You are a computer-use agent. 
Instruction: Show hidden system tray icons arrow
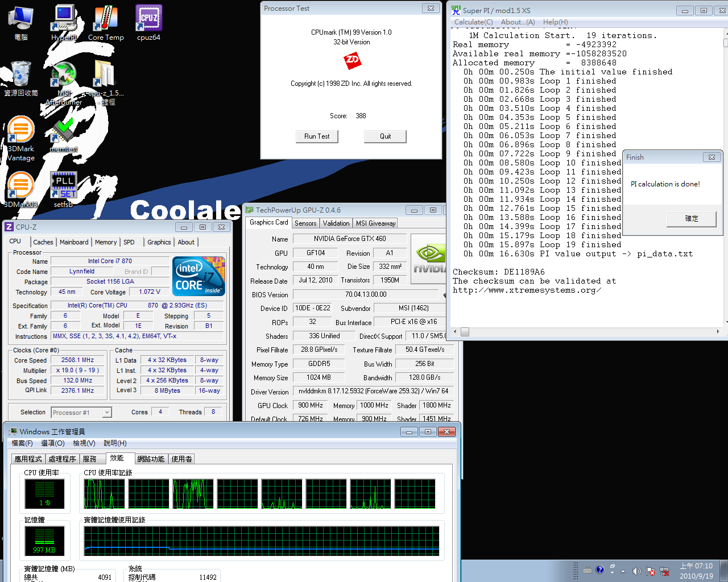point(623,571)
